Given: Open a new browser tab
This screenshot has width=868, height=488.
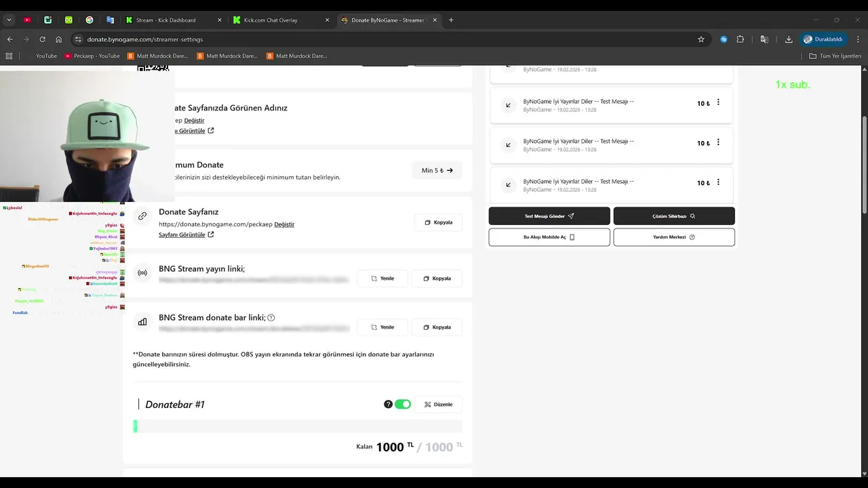Looking at the screenshot, I should (451, 20).
